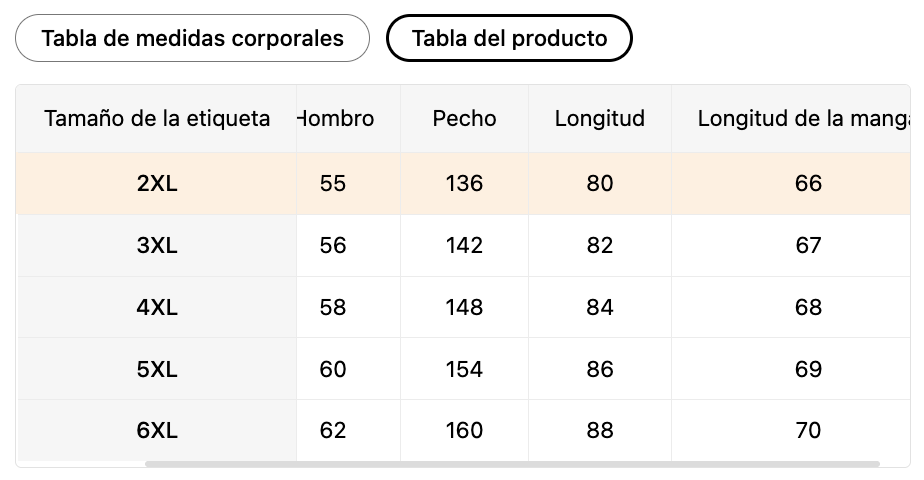
Task: Click shoulder value 58 in 4XL row
Action: [x=333, y=307]
